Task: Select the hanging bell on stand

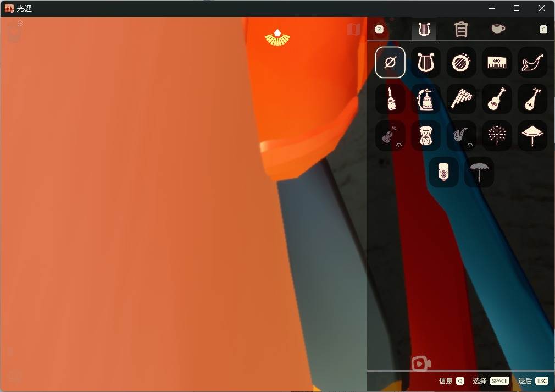Action: (x=425, y=99)
